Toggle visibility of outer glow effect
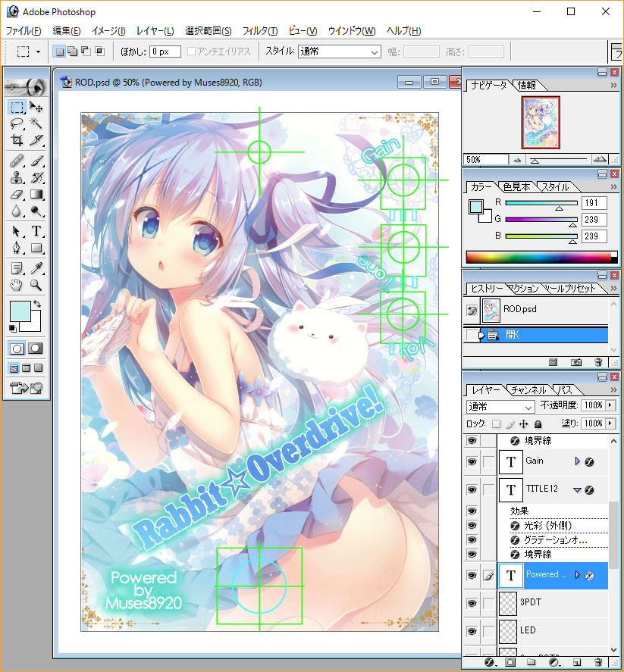Viewport: 624px width, 672px height. click(x=472, y=526)
